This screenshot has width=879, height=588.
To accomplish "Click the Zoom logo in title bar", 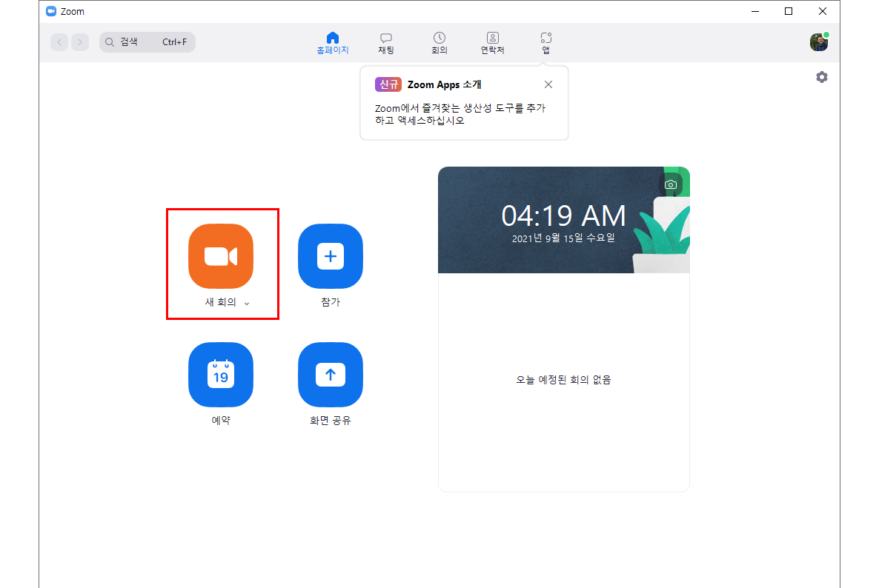I will 51,11.
